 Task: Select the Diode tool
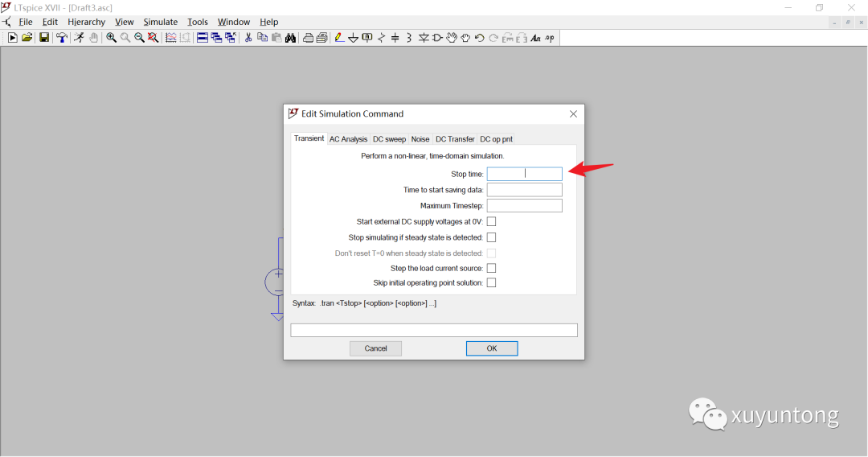pyautogui.click(x=424, y=38)
